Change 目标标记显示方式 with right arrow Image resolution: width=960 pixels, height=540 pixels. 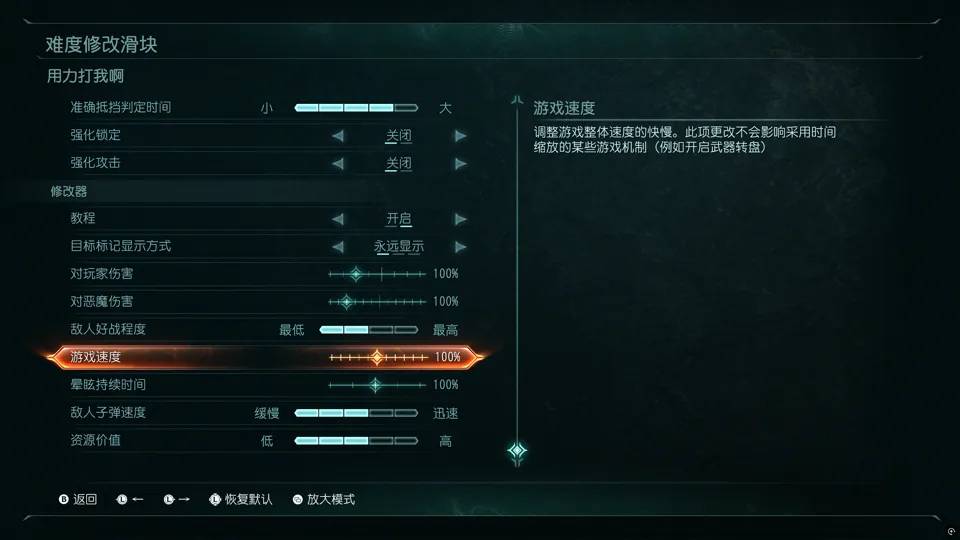pyautogui.click(x=460, y=247)
